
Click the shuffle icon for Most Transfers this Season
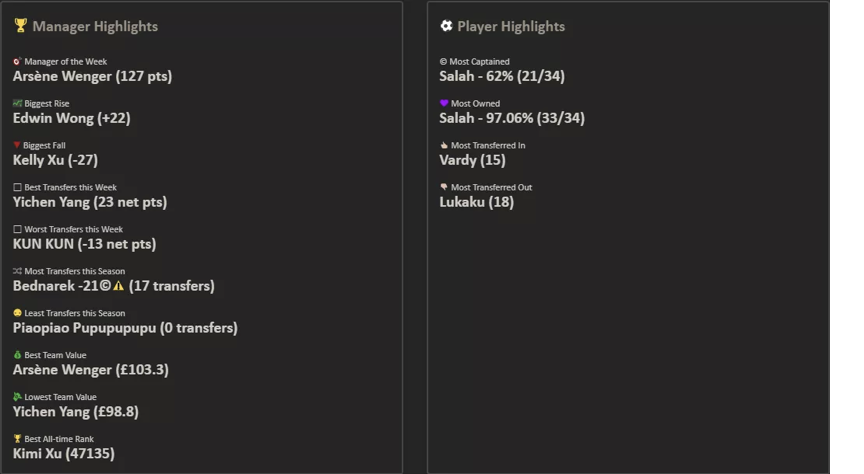(17, 271)
